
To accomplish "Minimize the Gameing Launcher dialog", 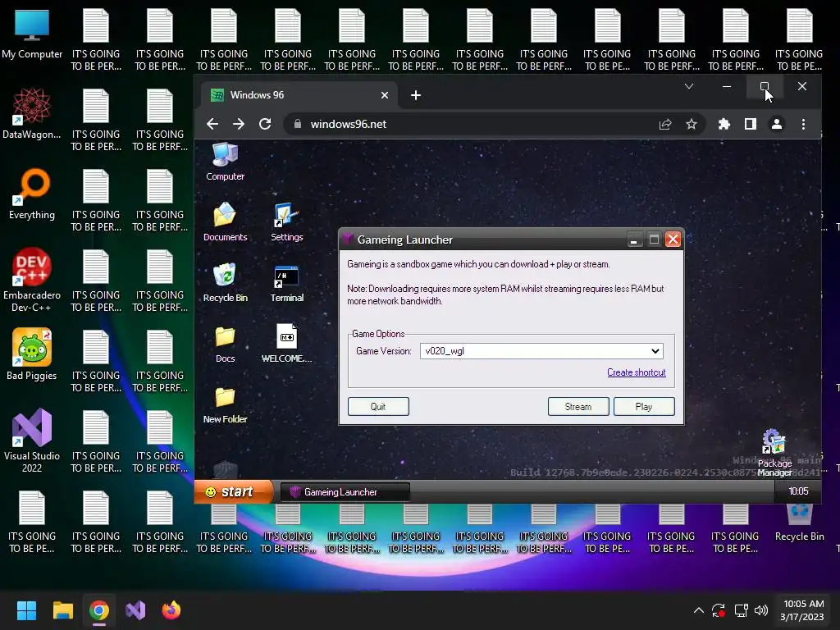I will 634,240.
